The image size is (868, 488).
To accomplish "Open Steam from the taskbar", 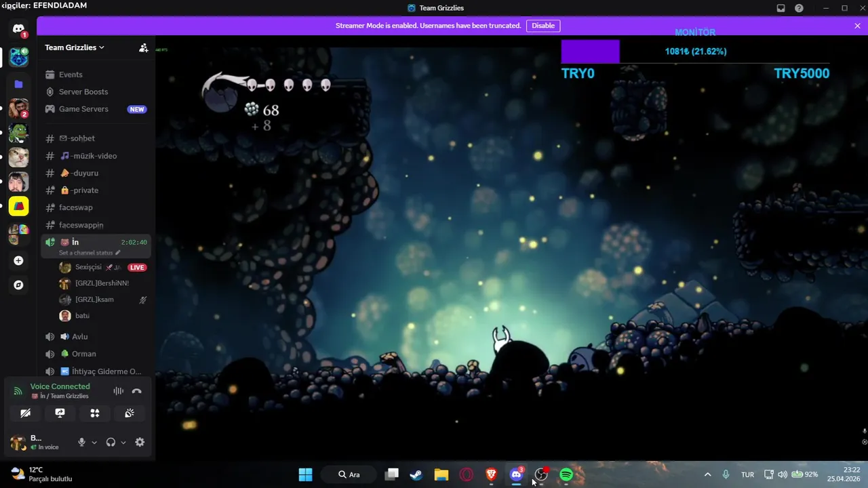I will click(416, 474).
